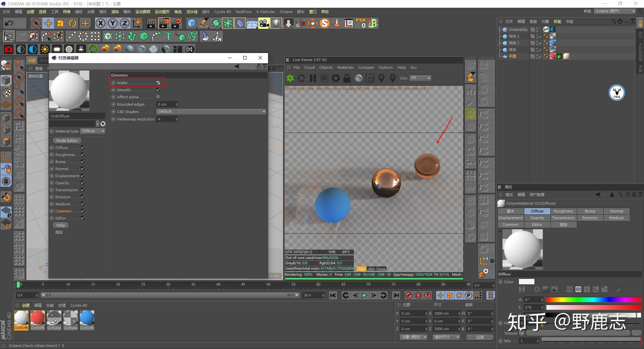
Task: Open Materials menu in Live Viewer
Action: point(345,67)
